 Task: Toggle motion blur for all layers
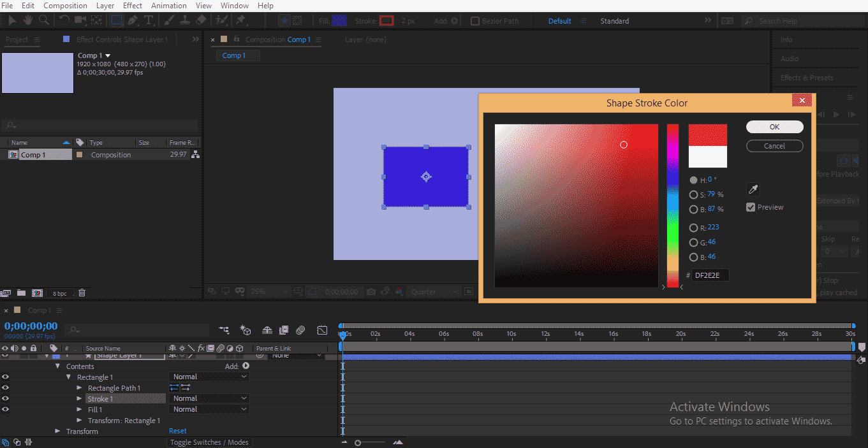pos(300,330)
